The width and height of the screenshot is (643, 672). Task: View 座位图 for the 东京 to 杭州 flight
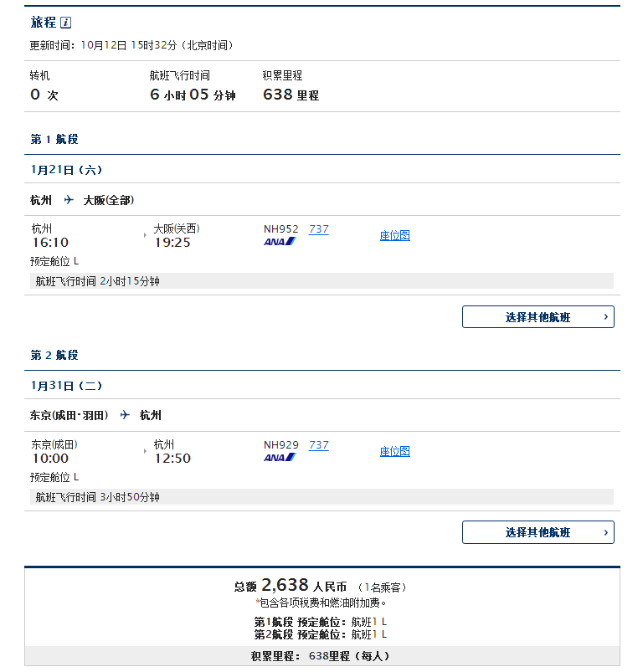pyautogui.click(x=394, y=452)
